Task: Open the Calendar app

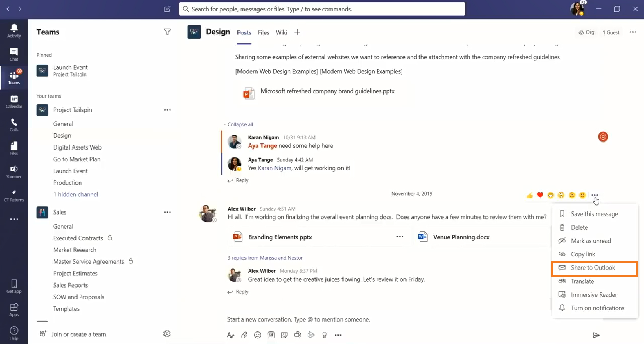Action: pyautogui.click(x=14, y=101)
